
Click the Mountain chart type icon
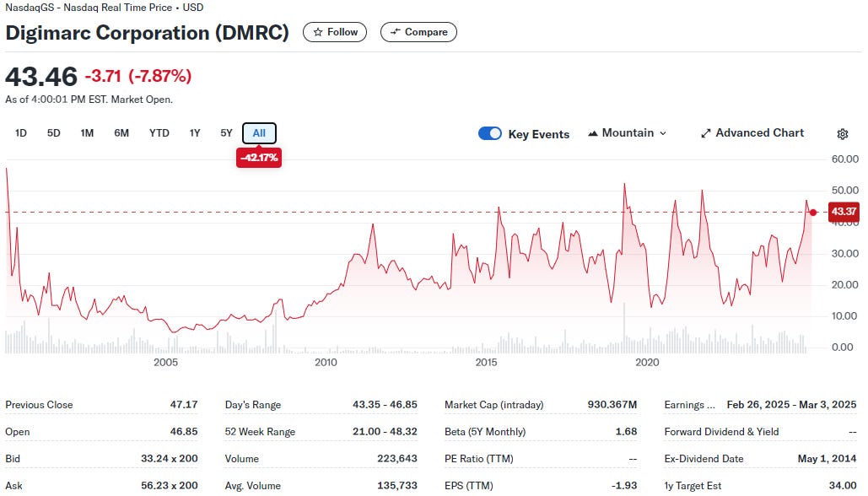592,133
